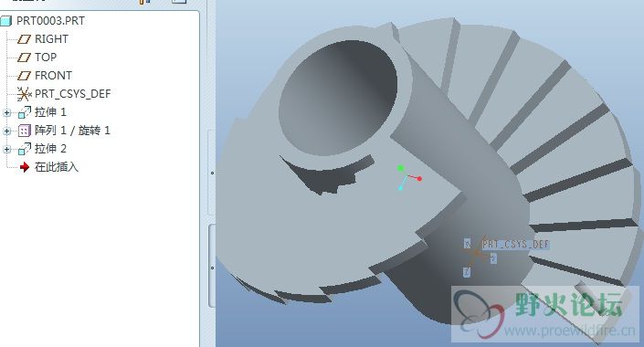Click the PRT_CSYS_DEF coordinate system icon

24,94
